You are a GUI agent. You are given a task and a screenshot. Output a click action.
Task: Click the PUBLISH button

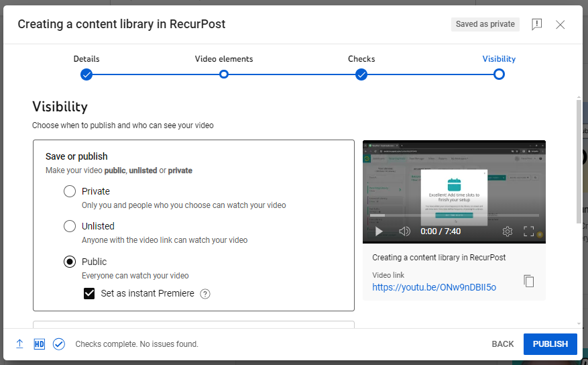[x=550, y=344]
